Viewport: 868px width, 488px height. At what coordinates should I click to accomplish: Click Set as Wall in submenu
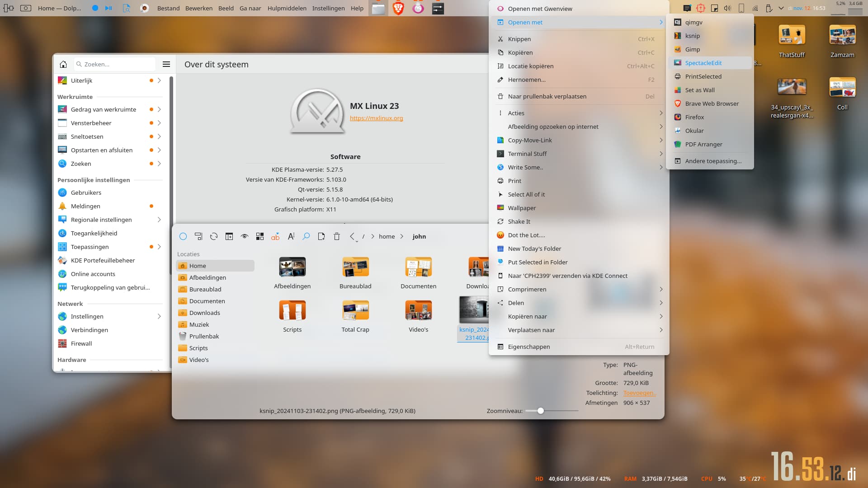[710, 90]
